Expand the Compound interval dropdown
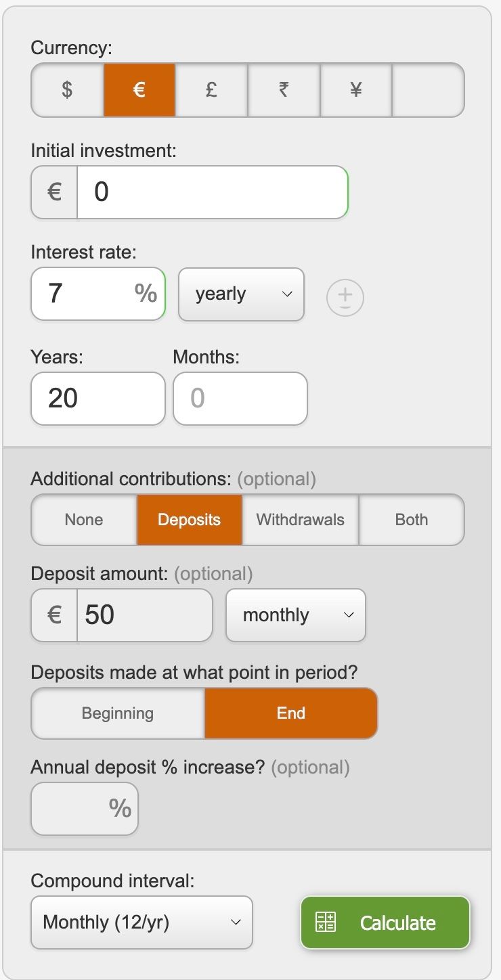Viewport: 501px width, 980px height. point(141,922)
